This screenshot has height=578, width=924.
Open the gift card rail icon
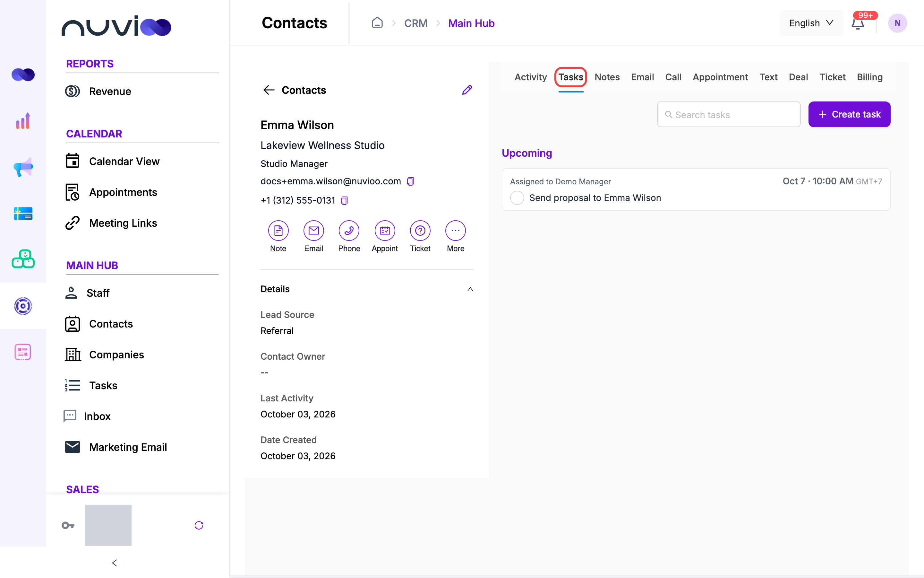(23, 213)
